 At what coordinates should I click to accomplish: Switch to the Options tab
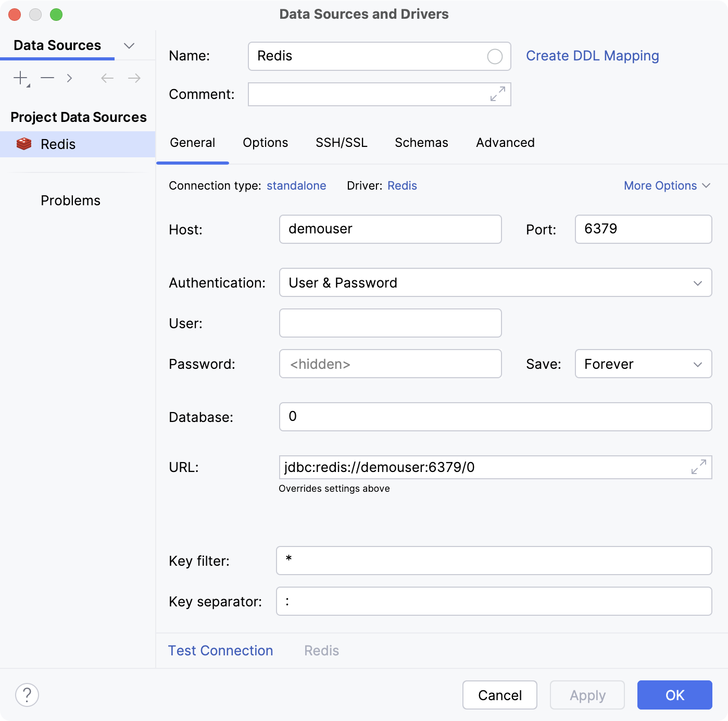click(265, 142)
